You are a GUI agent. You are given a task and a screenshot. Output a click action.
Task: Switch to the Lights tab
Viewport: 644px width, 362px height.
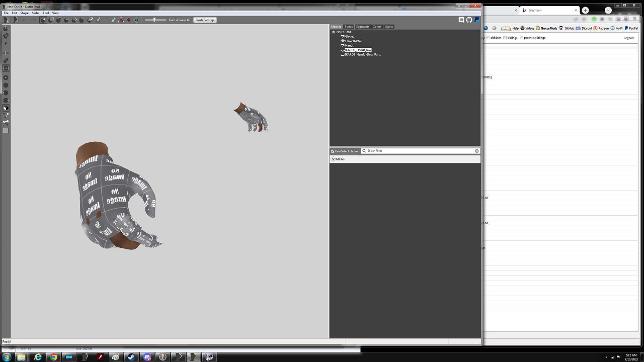[389, 27]
